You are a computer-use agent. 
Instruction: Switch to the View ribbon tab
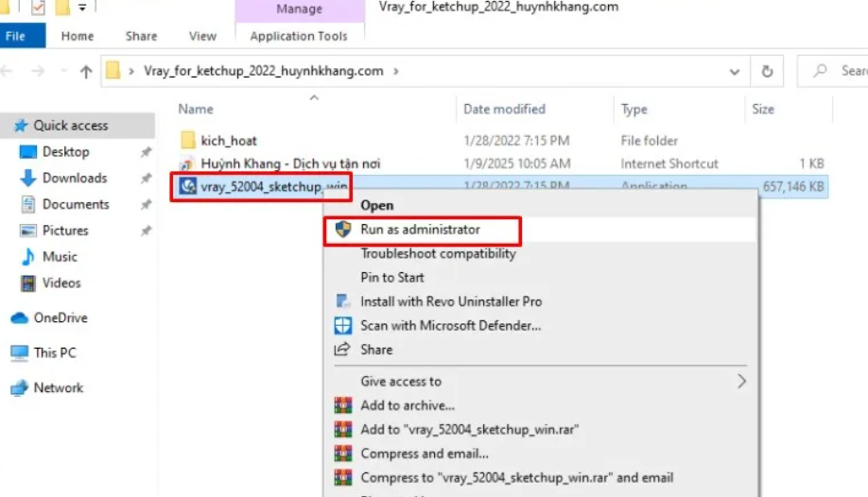pos(202,36)
